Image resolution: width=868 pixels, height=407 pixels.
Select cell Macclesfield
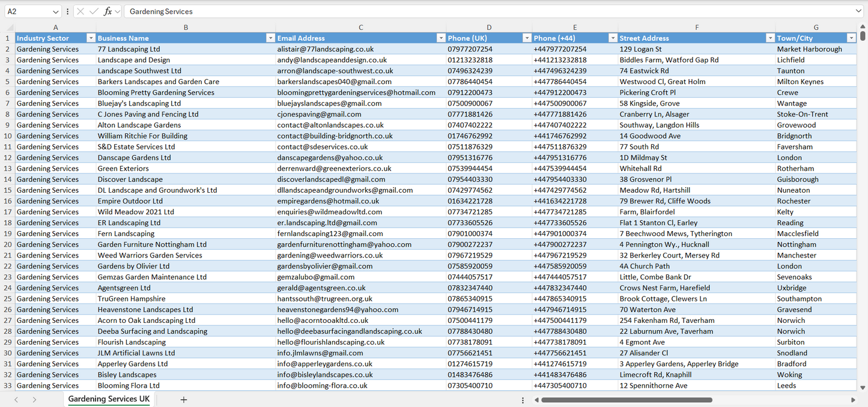point(816,234)
